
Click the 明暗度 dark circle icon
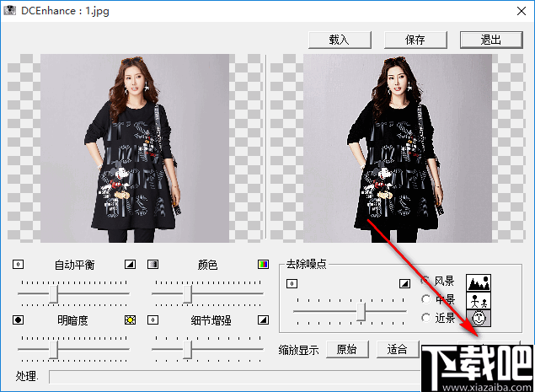[x=18, y=320]
